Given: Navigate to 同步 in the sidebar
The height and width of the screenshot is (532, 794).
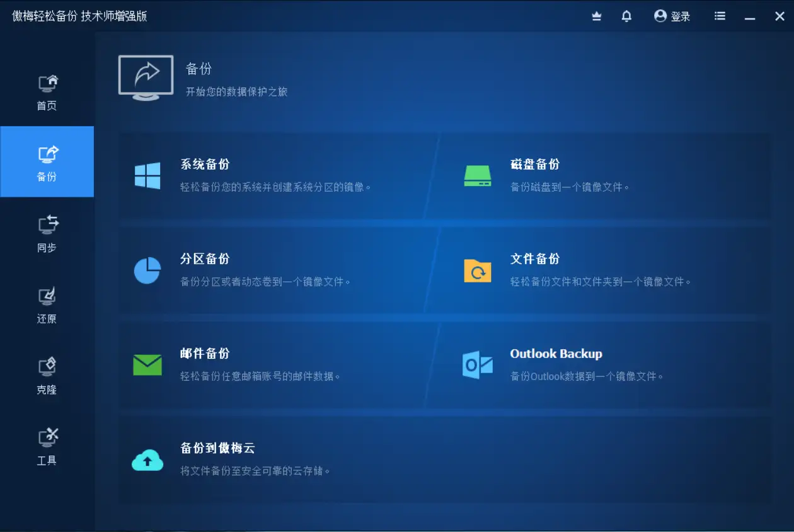Looking at the screenshot, I should [47, 233].
